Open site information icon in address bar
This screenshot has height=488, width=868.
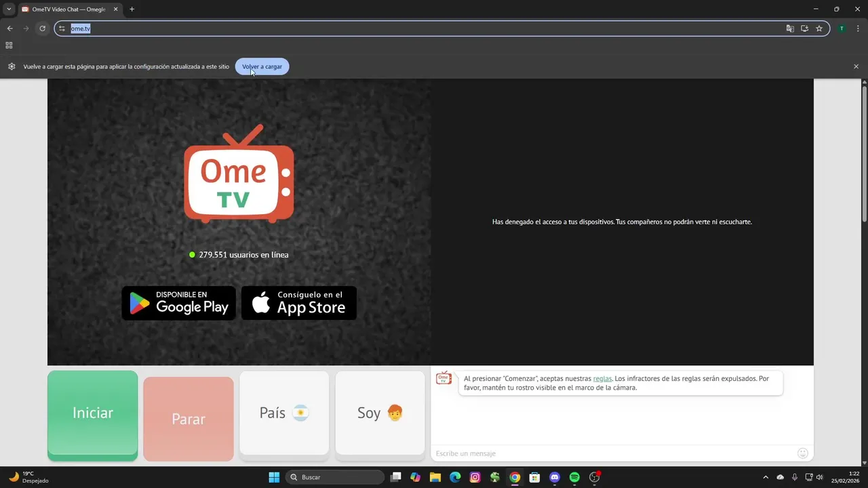[x=62, y=28]
